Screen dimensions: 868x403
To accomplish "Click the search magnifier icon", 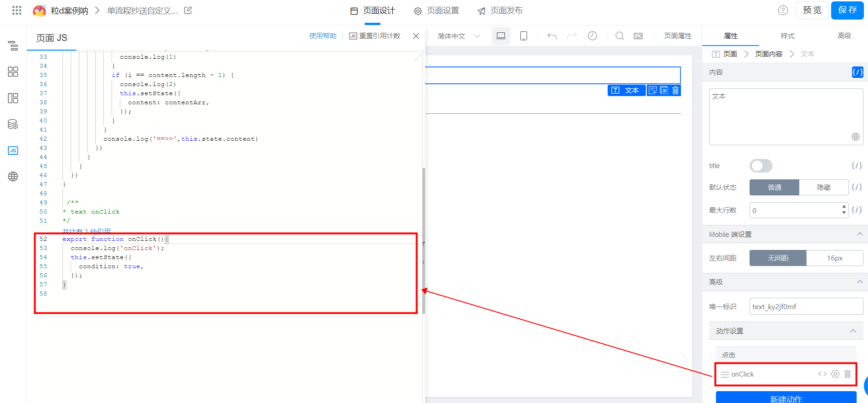I will pyautogui.click(x=619, y=36).
